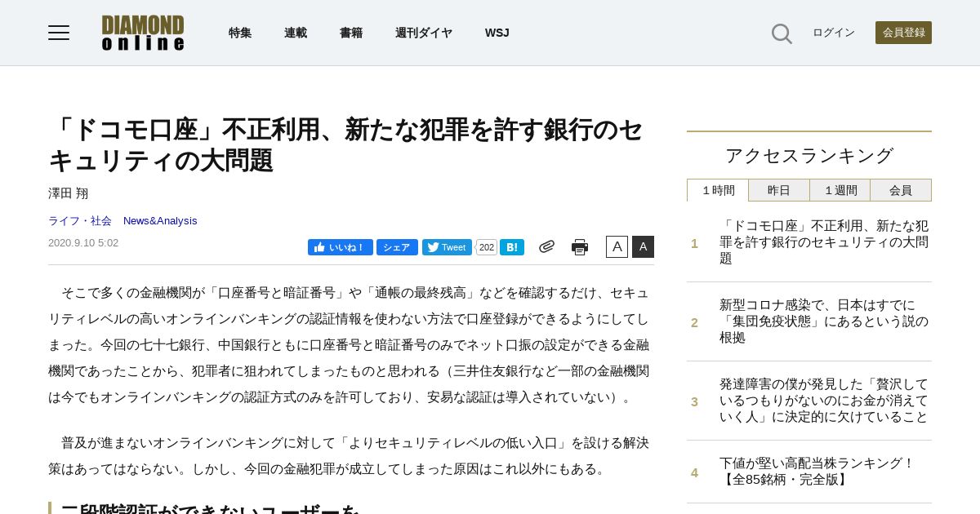The image size is (980, 514).
Task: Click the 会員登録 button
Action: 903,33
